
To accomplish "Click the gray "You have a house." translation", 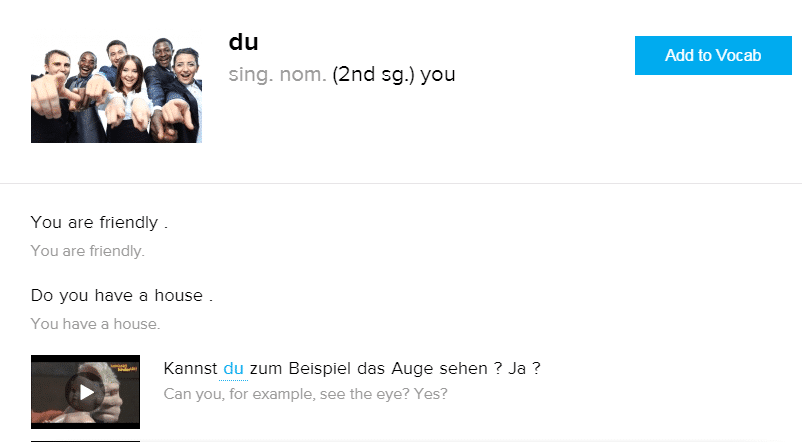I will click(95, 324).
